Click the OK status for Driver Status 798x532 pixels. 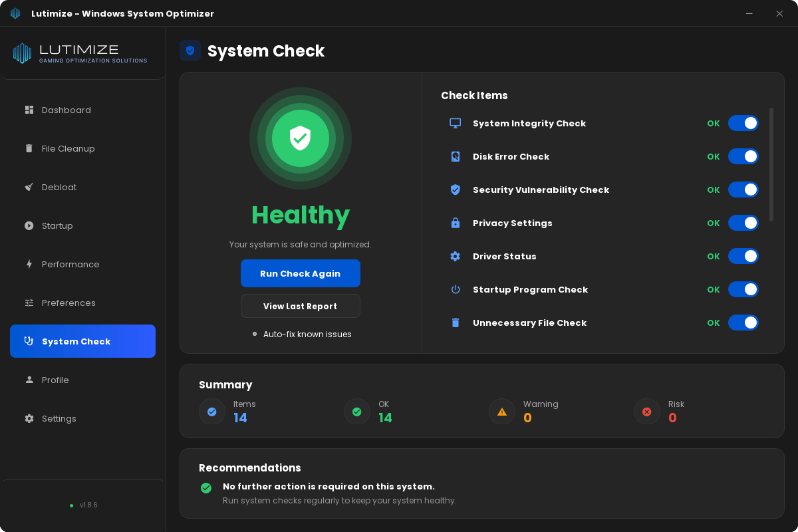(x=714, y=256)
